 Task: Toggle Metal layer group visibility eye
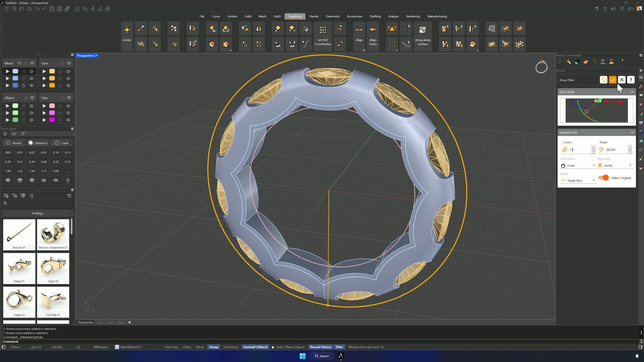click(x=32, y=63)
